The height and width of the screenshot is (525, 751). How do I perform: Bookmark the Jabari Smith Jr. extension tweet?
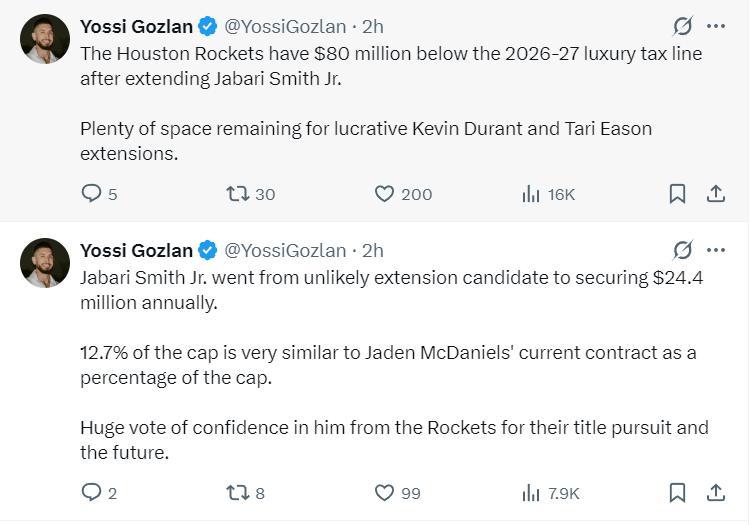point(677,492)
